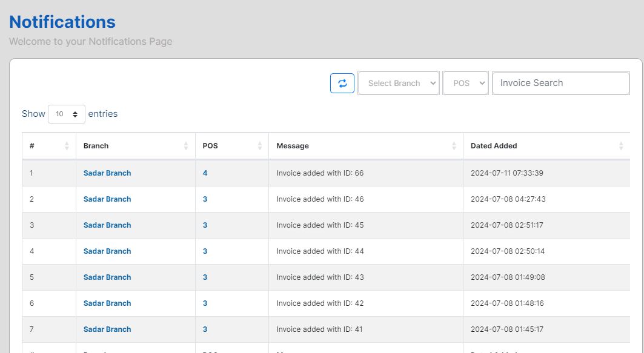Click sort arrows in # column header
The image size is (644, 353).
pyautogui.click(x=67, y=146)
